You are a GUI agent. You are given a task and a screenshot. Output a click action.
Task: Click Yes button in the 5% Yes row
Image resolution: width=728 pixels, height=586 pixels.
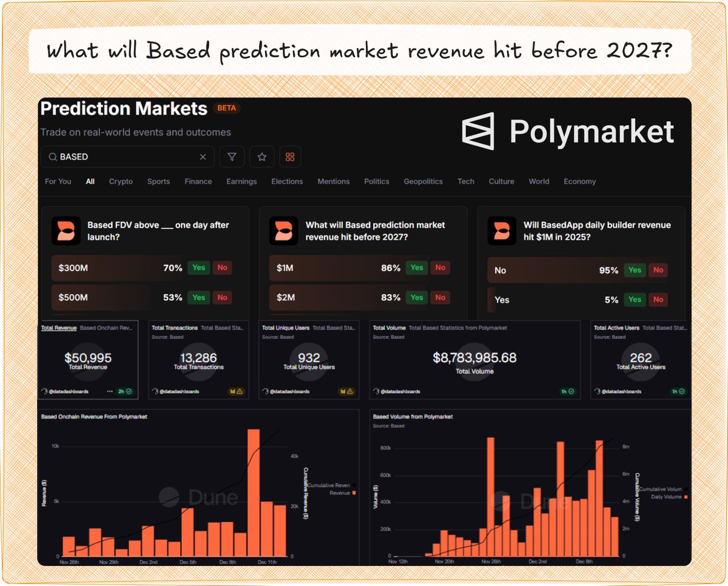click(x=635, y=299)
